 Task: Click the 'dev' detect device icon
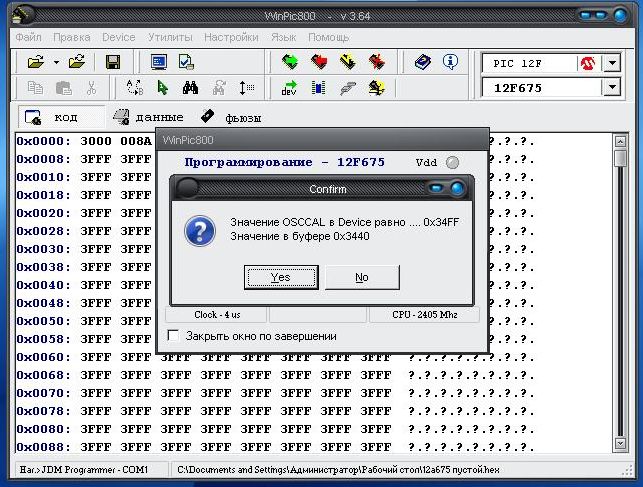point(290,88)
